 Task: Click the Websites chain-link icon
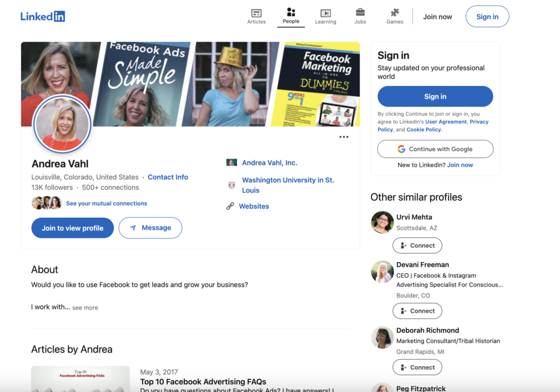click(230, 206)
